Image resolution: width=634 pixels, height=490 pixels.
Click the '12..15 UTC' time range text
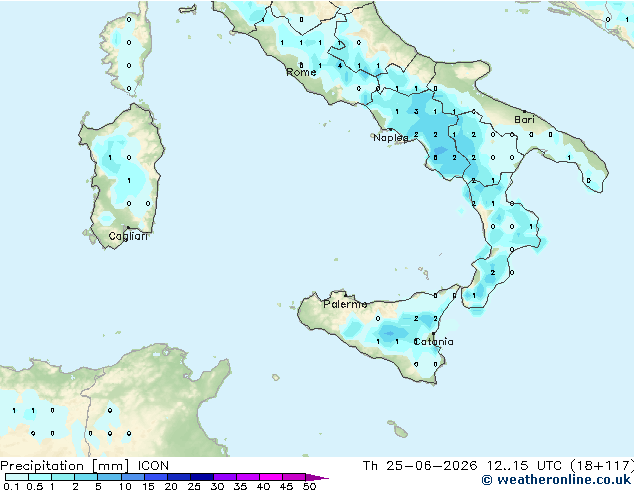point(524,466)
